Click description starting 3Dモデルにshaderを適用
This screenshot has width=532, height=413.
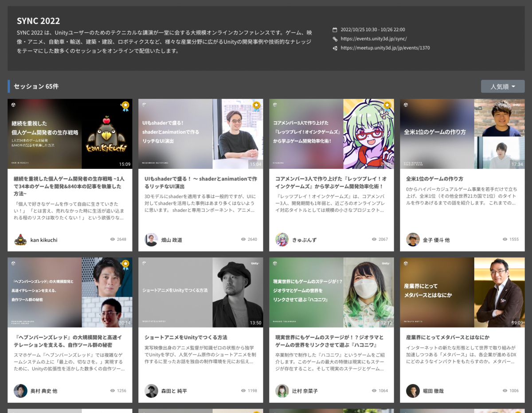(200, 203)
